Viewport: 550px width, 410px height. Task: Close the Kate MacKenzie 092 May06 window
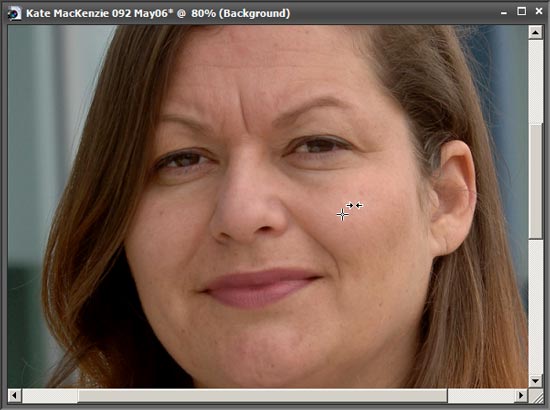(539, 12)
